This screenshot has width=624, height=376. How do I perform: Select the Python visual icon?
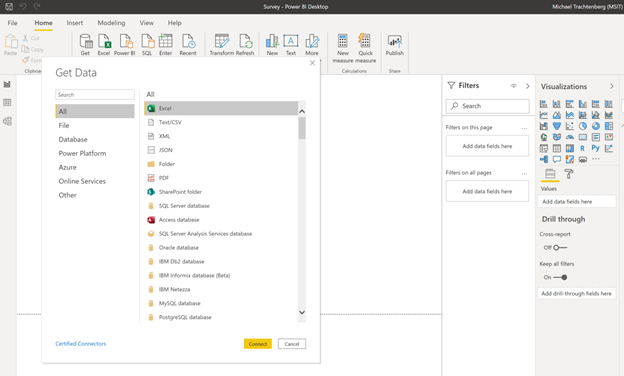tap(595, 148)
